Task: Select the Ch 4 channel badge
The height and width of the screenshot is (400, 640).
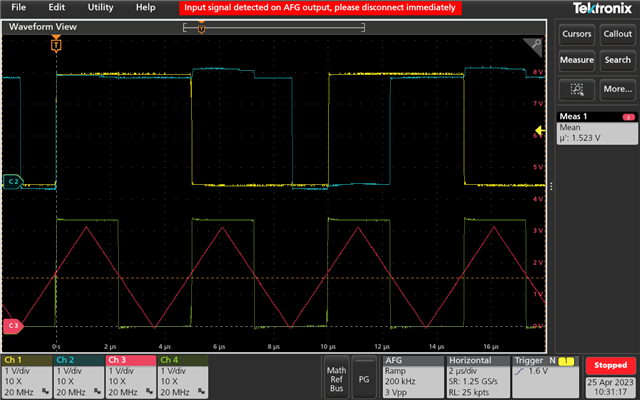Action: 182,377
